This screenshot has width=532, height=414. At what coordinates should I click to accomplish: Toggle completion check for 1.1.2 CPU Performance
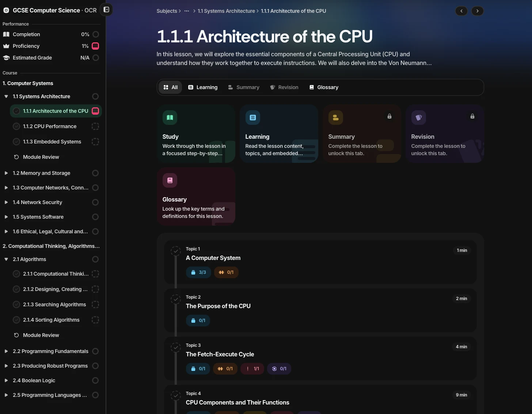[x=16, y=126]
